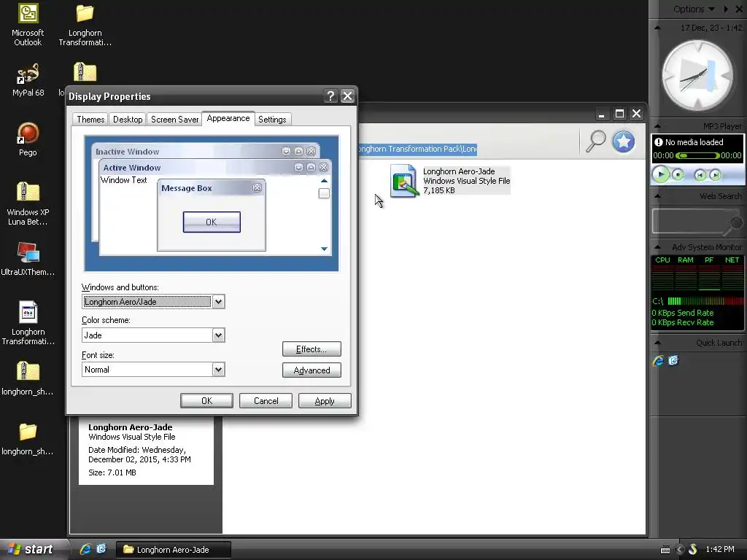Select the Windows XP Luna Beta zip icon
The width and height of the screenshot is (747, 560).
28,203
